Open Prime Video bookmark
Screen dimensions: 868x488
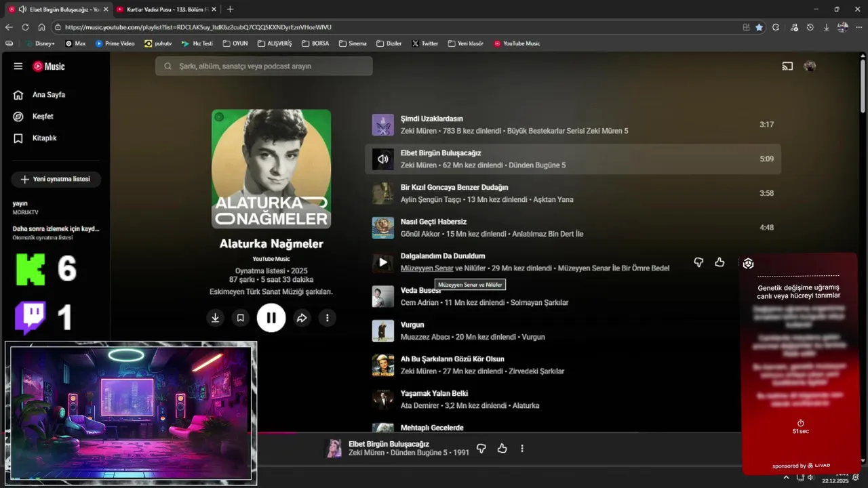tap(115, 43)
